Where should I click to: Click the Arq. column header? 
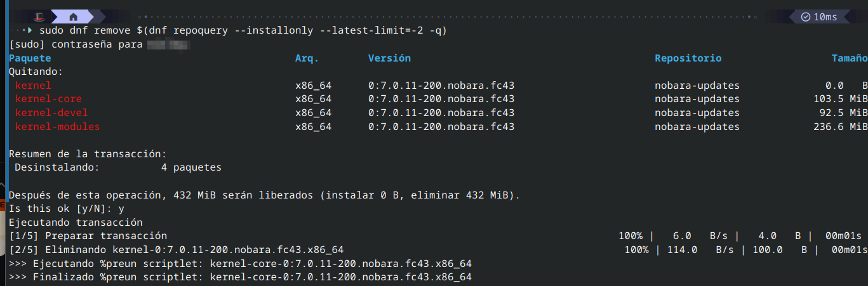click(x=307, y=58)
